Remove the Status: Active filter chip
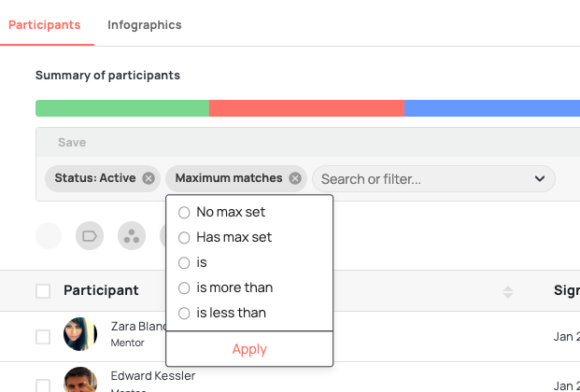The width and height of the screenshot is (580, 392). click(x=149, y=178)
